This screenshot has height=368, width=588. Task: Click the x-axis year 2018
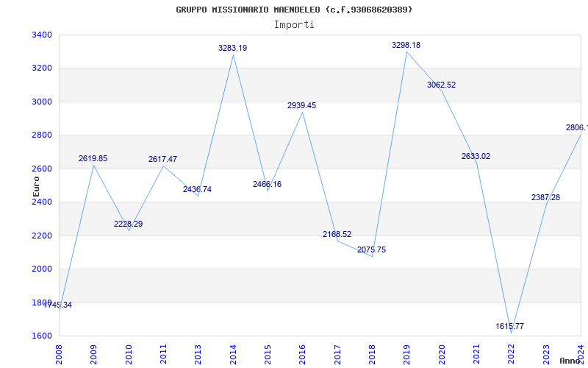372,355
